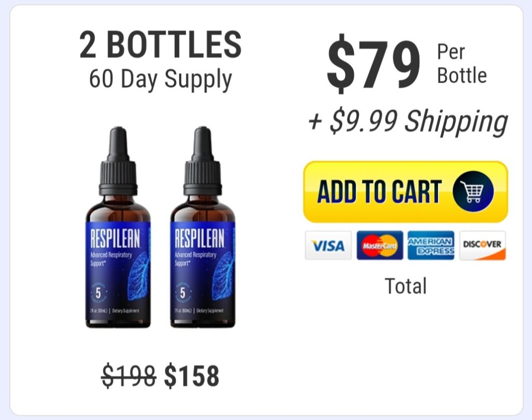532x420 pixels.
Task: Click the right Respilean bottle image
Action: click(203, 227)
